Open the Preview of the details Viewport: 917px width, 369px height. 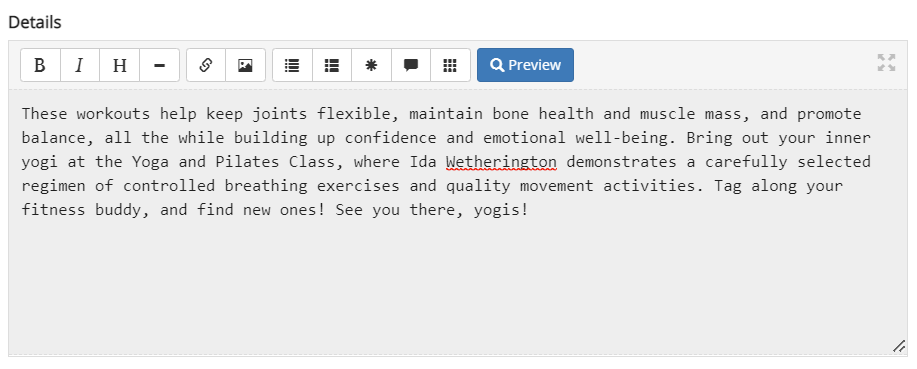(525, 65)
